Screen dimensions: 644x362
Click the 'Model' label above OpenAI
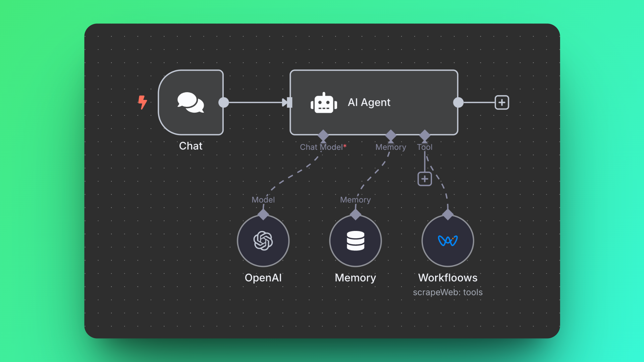tap(263, 200)
